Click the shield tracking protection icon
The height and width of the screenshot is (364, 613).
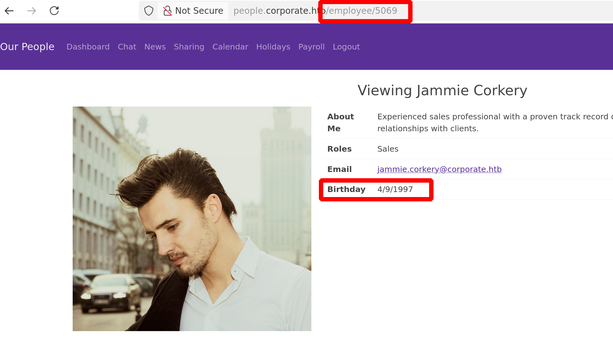(x=149, y=11)
